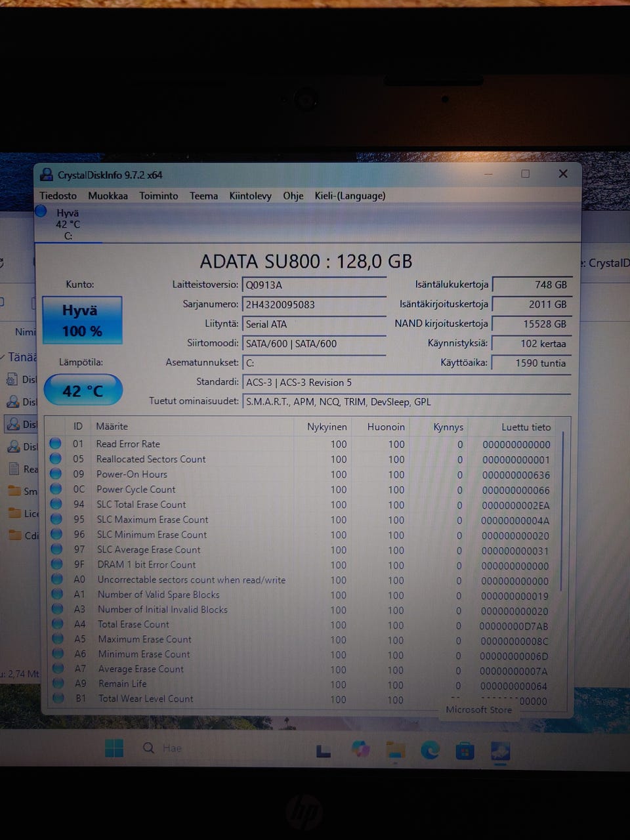Click CrystalDiskInfo icon on the taskbar
The height and width of the screenshot is (840, 630).
[501, 751]
